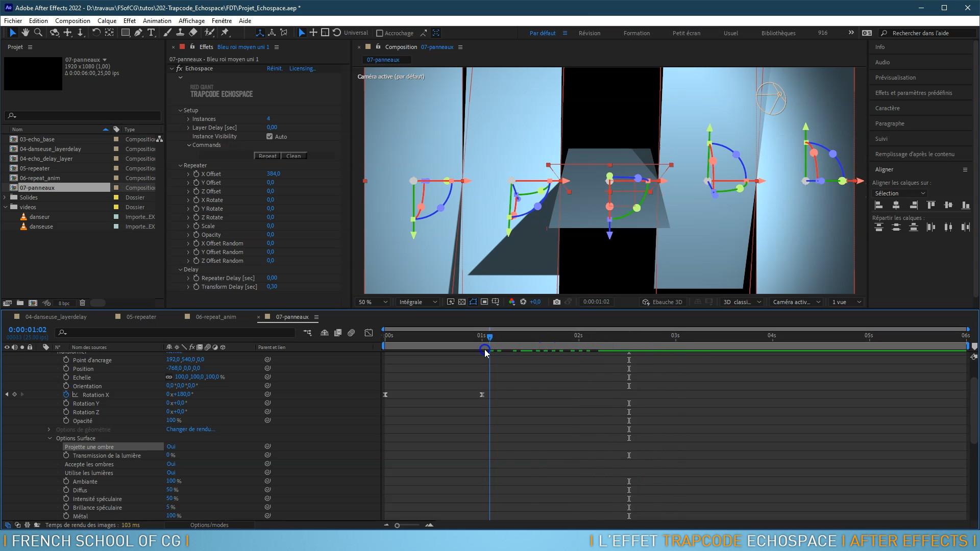980x551 pixels.
Task: Expand the Setup section in Echospace
Action: [x=180, y=110]
